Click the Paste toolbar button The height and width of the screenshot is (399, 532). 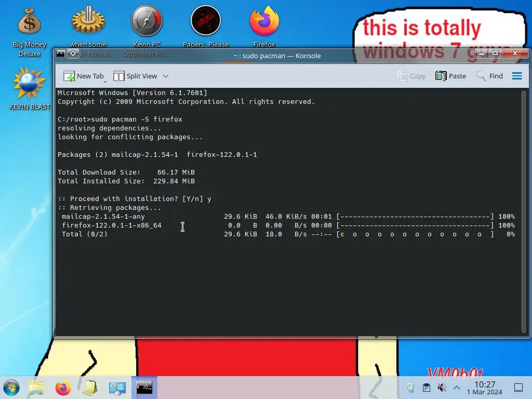click(450, 76)
